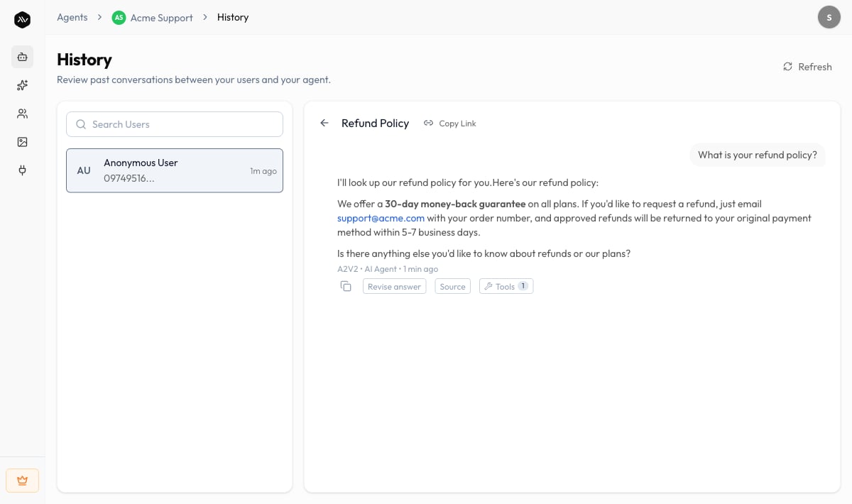Select History breadcrumb

(233, 17)
